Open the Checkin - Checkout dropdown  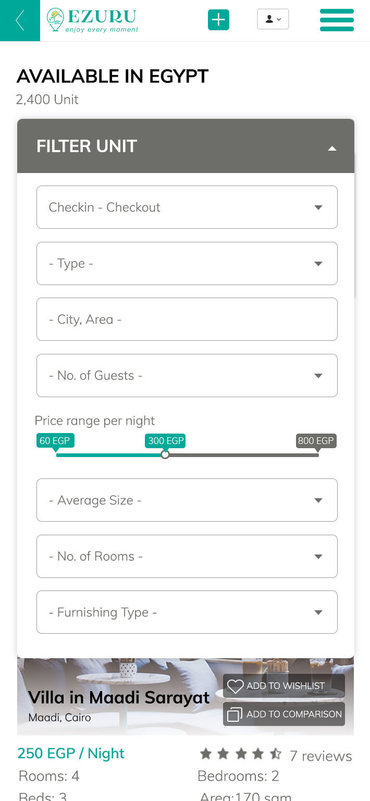click(187, 207)
